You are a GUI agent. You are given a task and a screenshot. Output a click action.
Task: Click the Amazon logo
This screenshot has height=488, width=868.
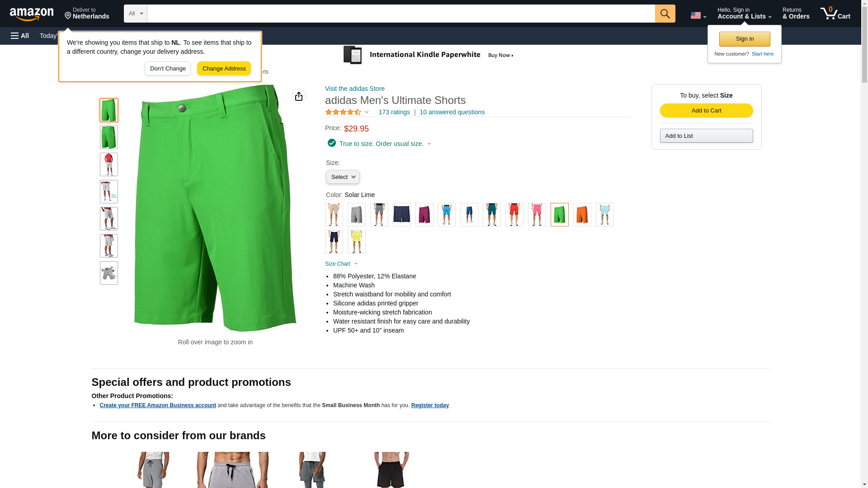tap(32, 14)
